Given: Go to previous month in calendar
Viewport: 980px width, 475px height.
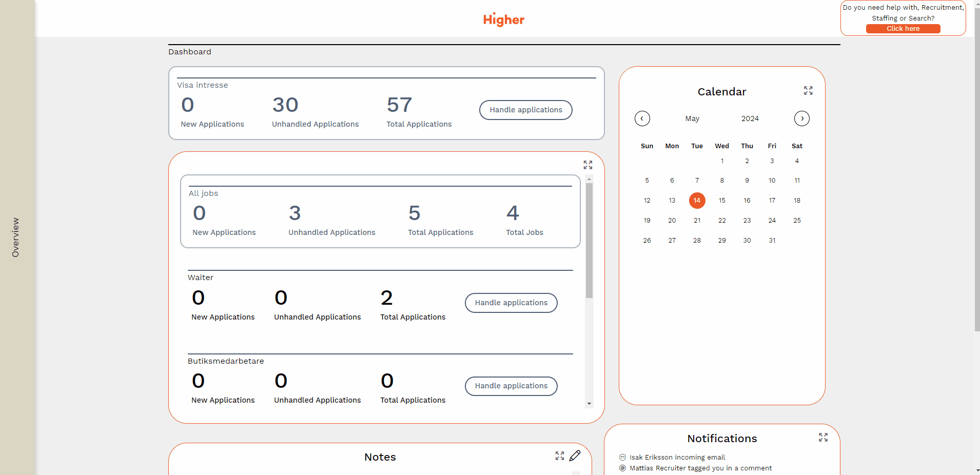Looking at the screenshot, I should point(642,118).
